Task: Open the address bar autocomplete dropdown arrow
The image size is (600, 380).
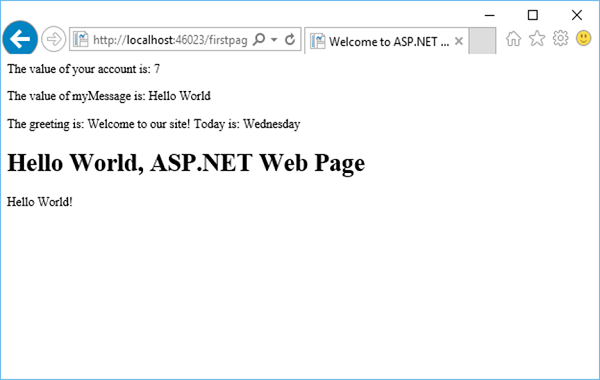Action: [274, 39]
